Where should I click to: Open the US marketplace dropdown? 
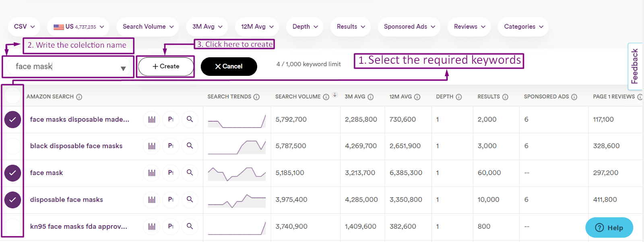pyautogui.click(x=78, y=27)
